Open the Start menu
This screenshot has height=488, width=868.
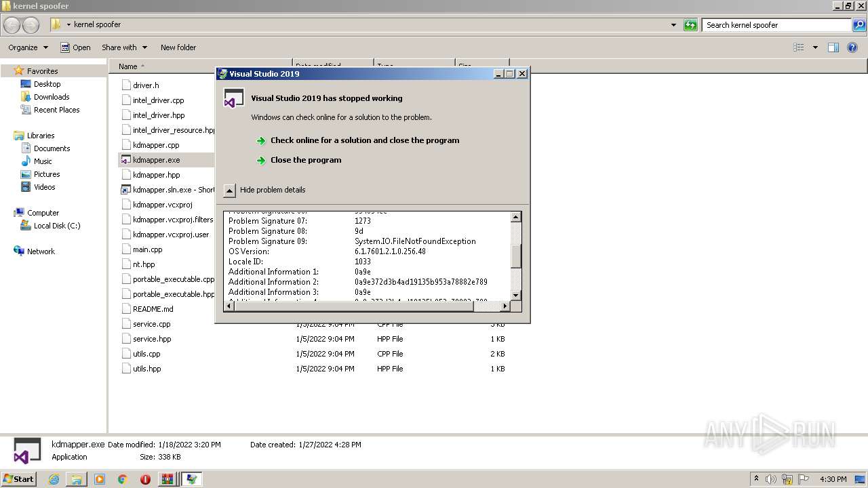click(19, 479)
